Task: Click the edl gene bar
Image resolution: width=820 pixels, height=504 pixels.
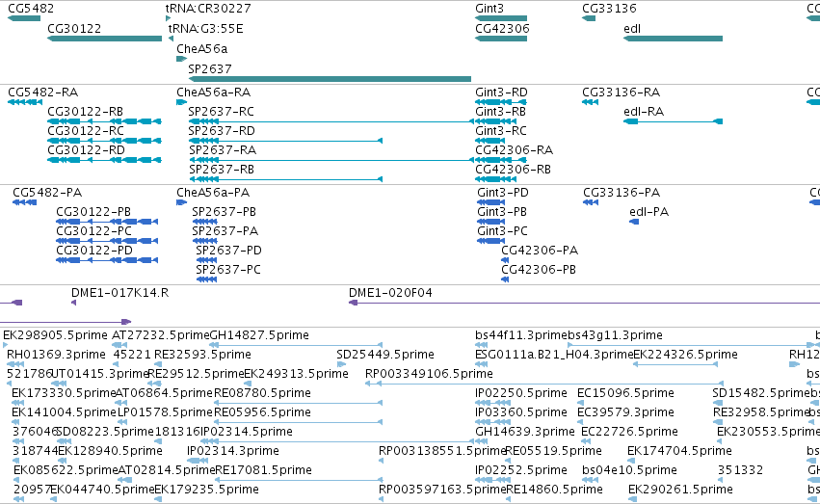Action: [673, 39]
